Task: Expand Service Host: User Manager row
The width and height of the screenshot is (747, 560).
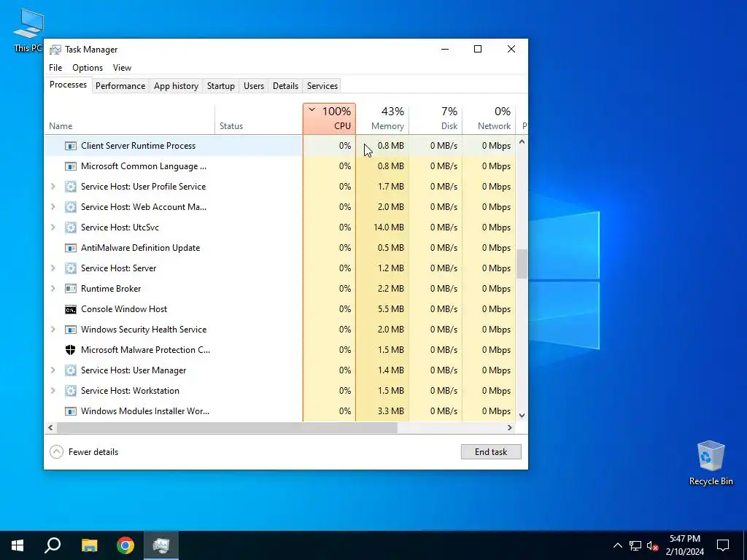Action: (x=53, y=370)
